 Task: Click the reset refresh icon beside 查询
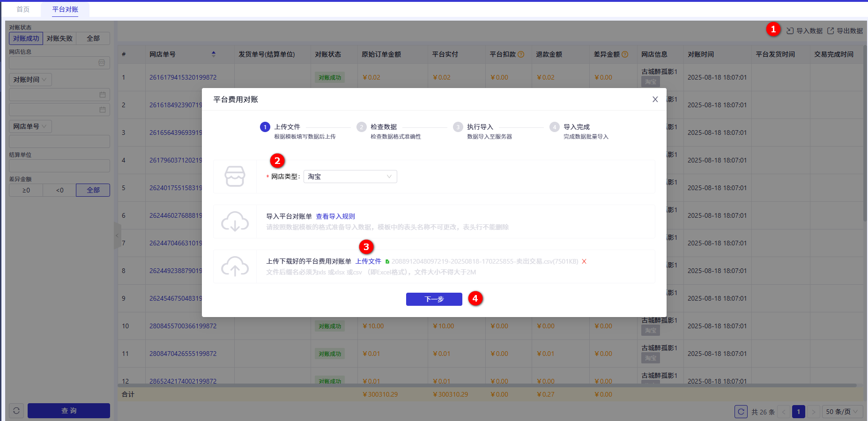16,411
